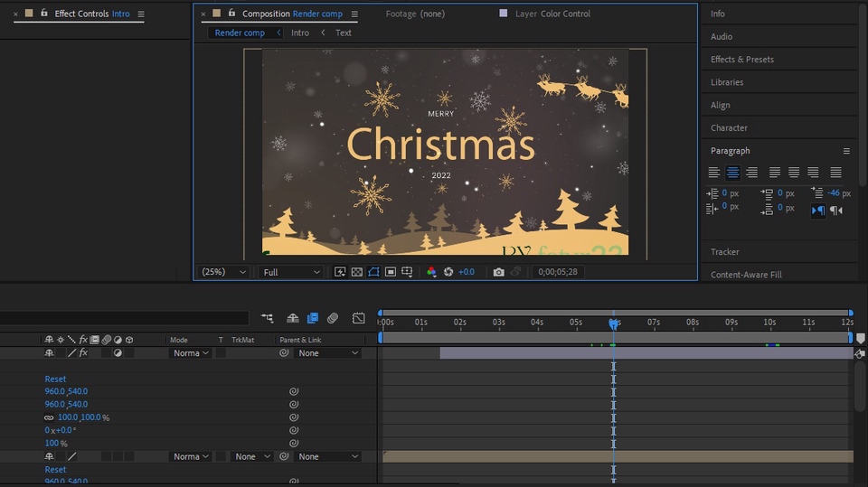This screenshot has height=487, width=868.
Task: Open the Character panel
Action: (x=729, y=127)
